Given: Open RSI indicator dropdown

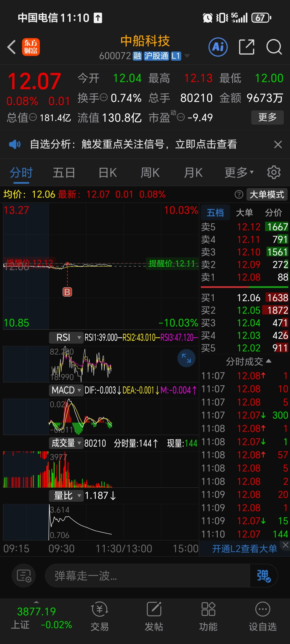Looking at the screenshot, I should point(66,337).
